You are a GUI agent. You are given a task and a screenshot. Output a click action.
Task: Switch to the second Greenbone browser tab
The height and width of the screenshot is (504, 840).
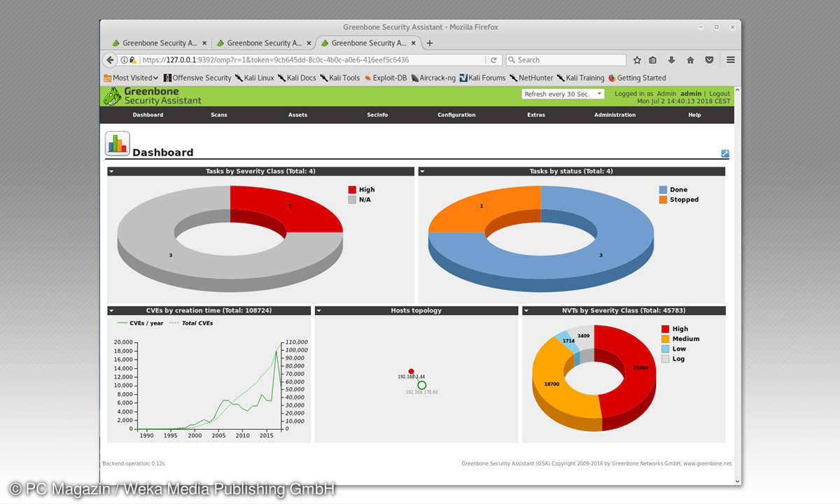click(264, 43)
